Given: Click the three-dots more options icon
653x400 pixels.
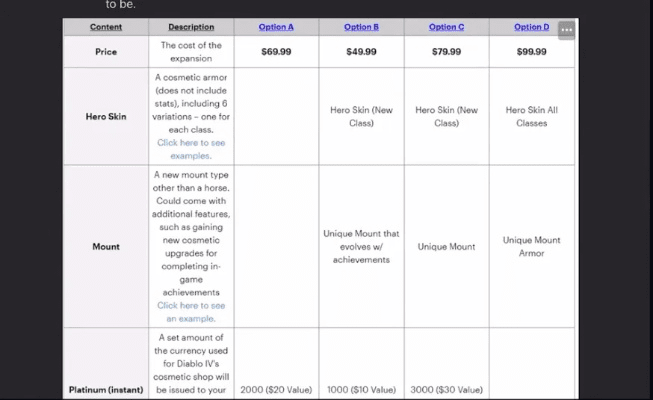Looking at the screenshot, I should [567, 29].
